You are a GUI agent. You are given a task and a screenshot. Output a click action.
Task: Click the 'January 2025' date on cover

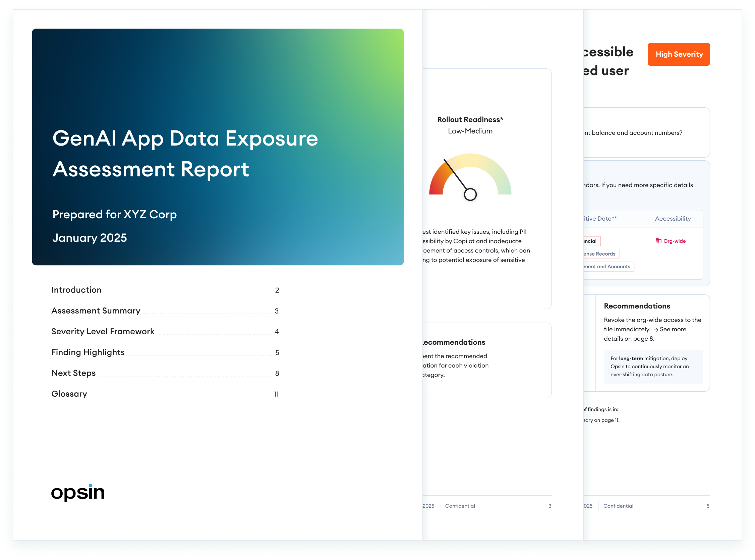coord(90,238)
